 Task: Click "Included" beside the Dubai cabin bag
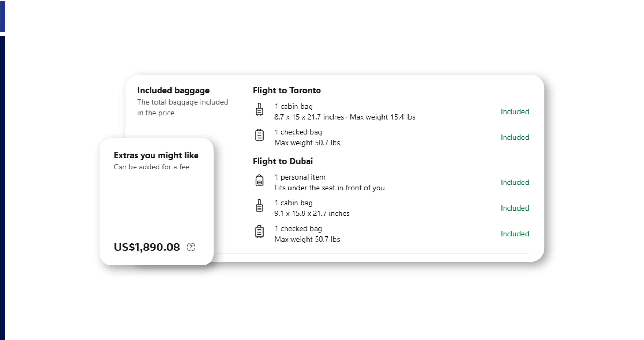[x=515, y=208]
